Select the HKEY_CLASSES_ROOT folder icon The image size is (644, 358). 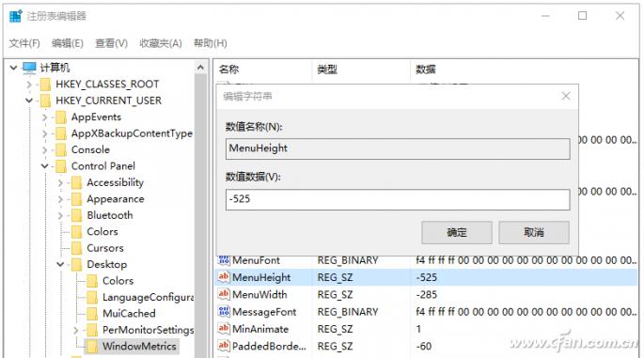tap(45, 85)
